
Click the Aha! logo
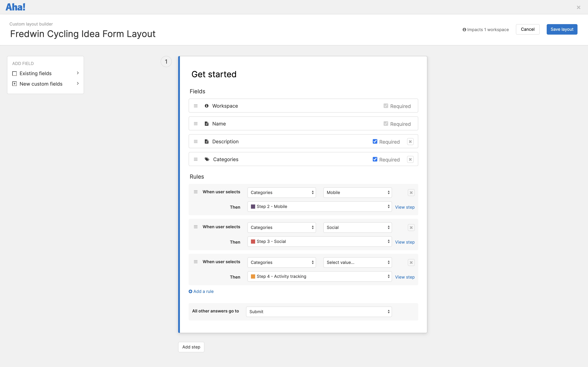point(15,7)
